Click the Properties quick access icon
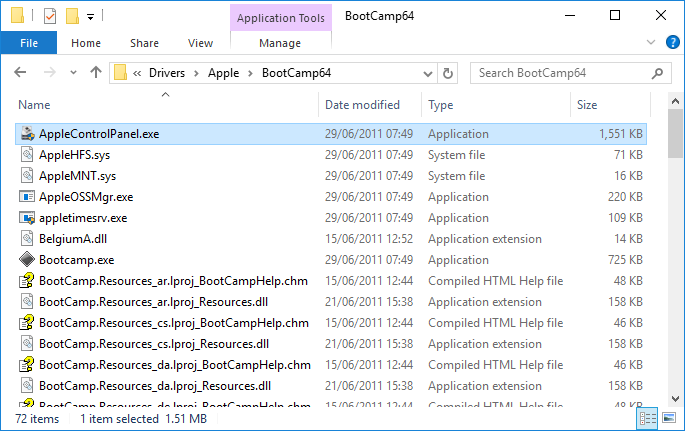 [x=50, y=17]
